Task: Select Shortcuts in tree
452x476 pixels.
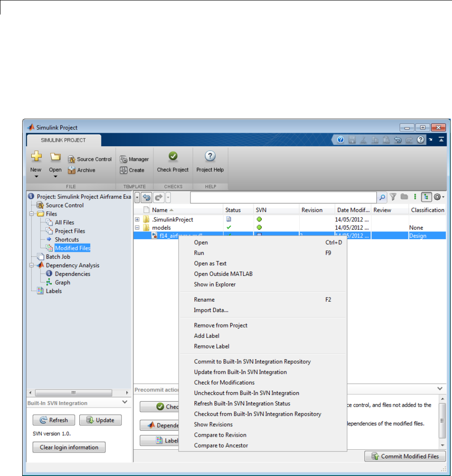Action: pos(67,240)
